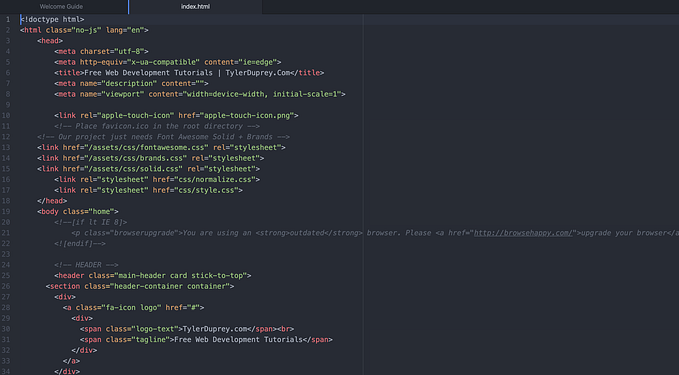Click the "<![endif]-->" comment
Viewport: 679px width, 375px height.
(x=80, y=243)
